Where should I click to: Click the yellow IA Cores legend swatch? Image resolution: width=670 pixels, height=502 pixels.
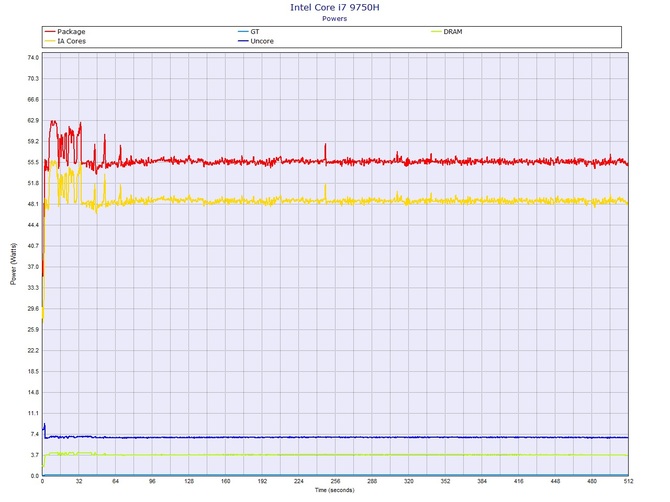[50, 41]
